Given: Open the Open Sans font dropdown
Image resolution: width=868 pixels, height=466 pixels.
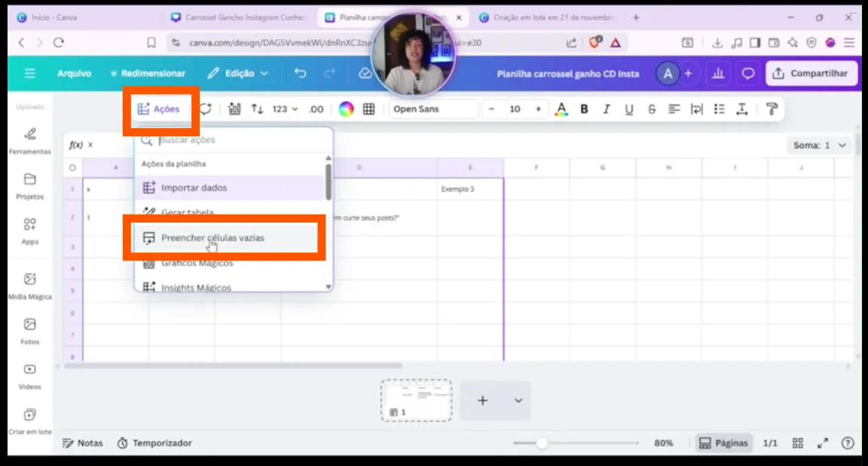Looking at the screenshot, I should coord(433,109).
